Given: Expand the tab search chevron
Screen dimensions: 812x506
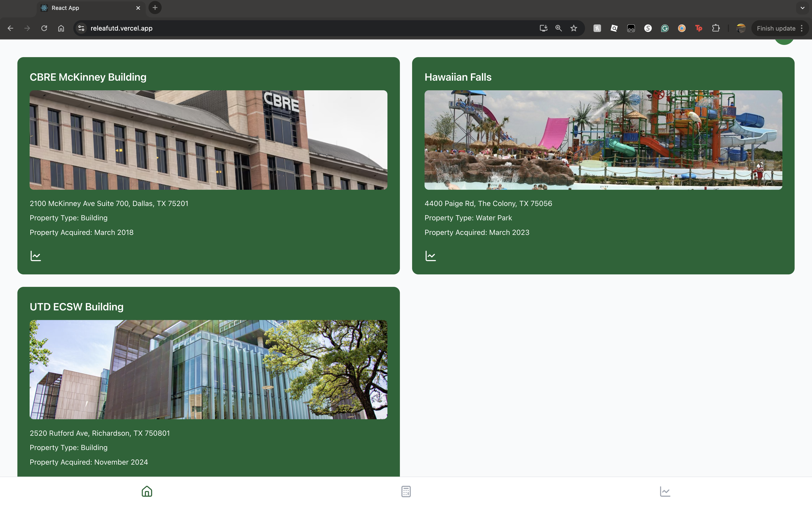Looking at the screenshot, I should pyautogui.click(x=802, y=8).
